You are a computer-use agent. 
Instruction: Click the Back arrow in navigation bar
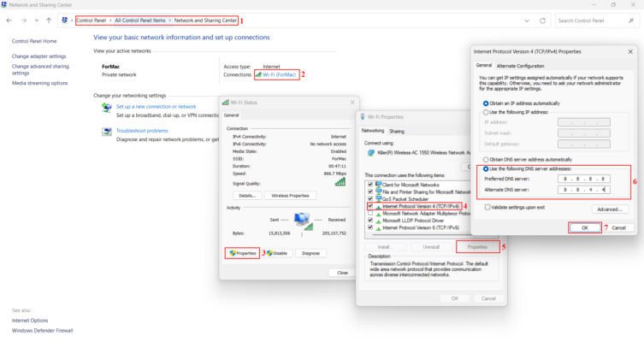(9, 20)
